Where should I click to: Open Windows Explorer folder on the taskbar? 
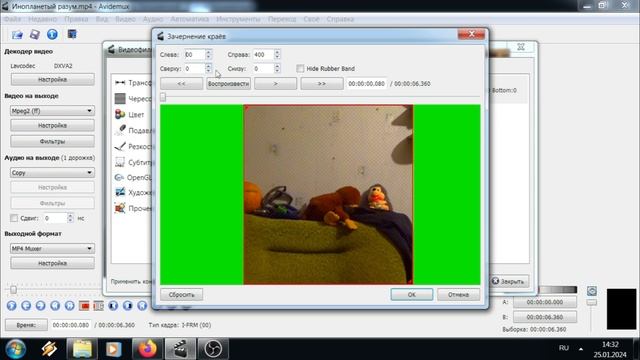[82, 349]
